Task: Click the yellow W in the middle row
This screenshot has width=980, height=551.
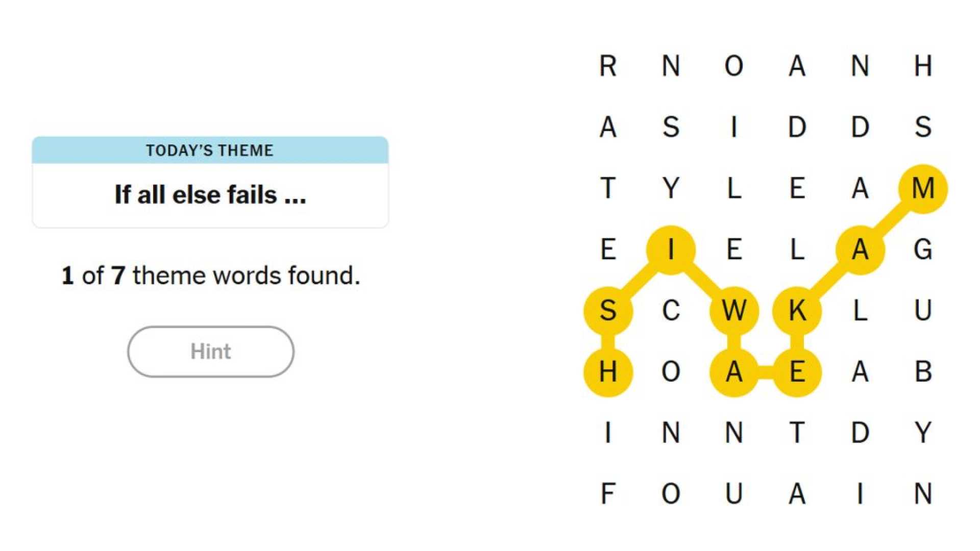Action: tap(735, 311)
